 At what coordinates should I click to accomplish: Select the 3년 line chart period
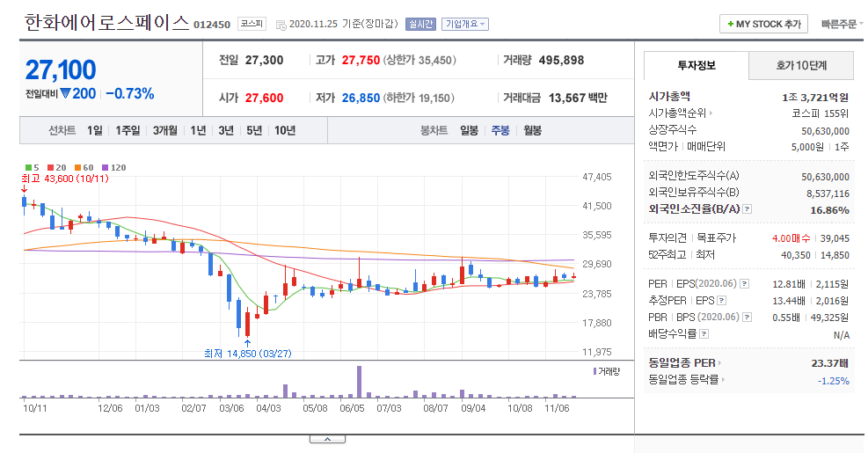[x=226, y=131]
